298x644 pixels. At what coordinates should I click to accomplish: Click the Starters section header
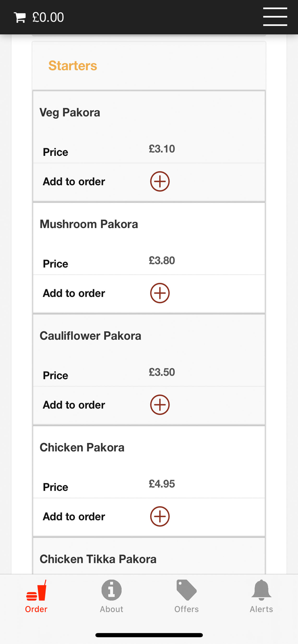(73, 66)
